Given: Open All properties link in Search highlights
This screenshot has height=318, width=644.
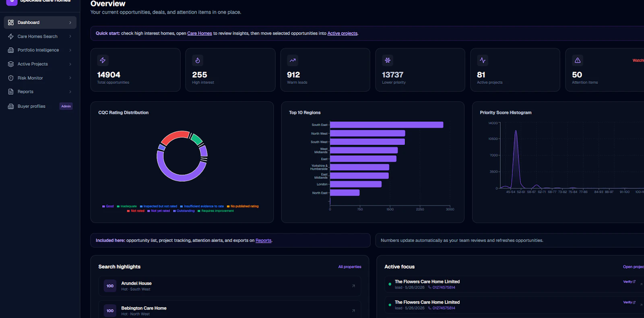Looking at the screenshot, I should 349,267.
